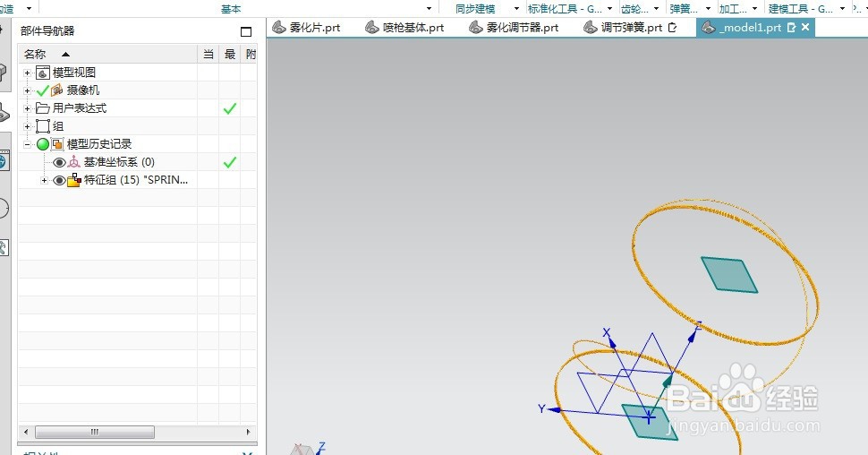The image size is (868, 455).
Task: Switch to the 喷枪基体.prt tab
Action: pos(404,27)
